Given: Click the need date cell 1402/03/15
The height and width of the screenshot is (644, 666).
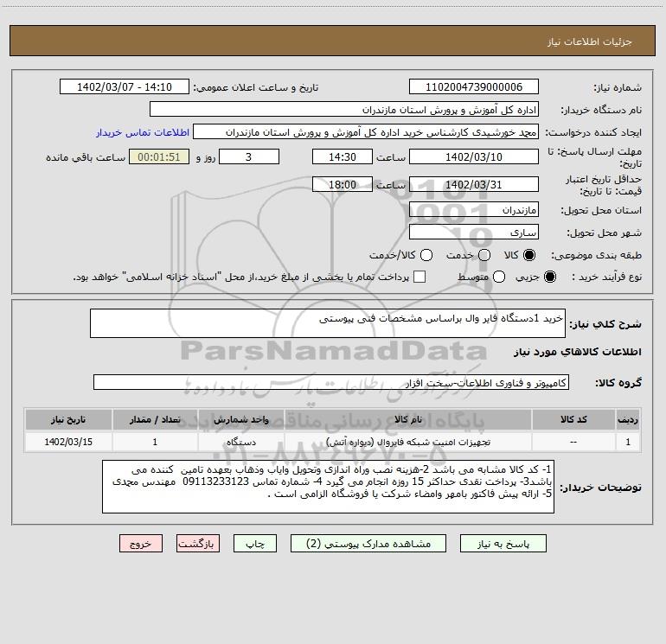Looking at the screenshot, I should tap(68, 442).
